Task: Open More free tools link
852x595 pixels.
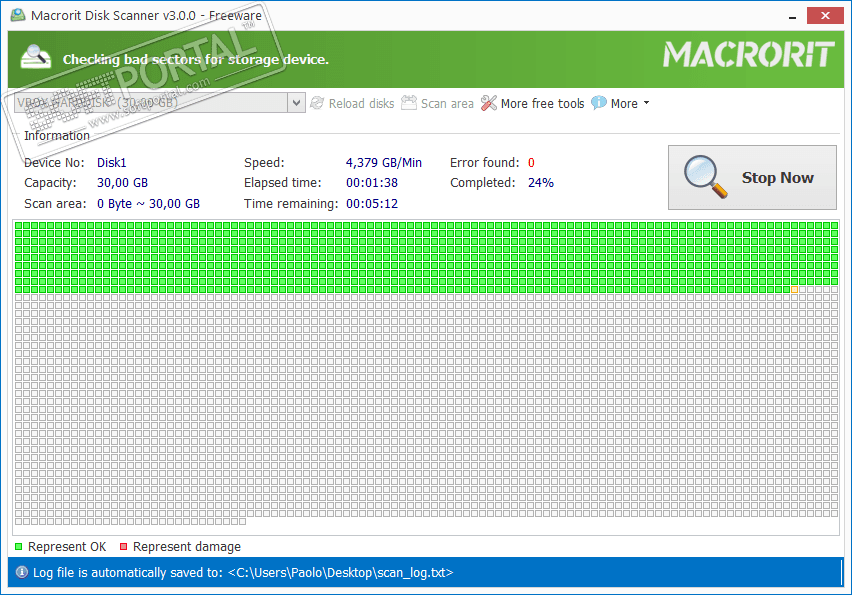Action: [x=542, y=103]
